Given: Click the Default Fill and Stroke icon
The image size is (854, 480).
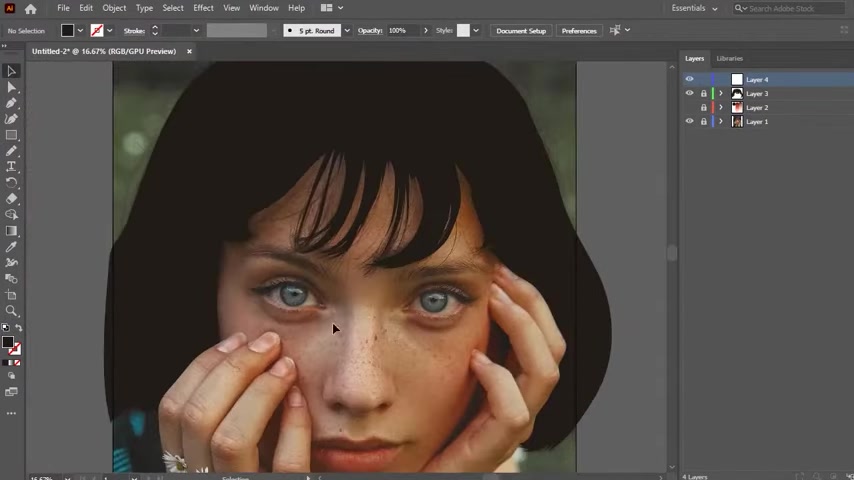Looking at the screenshot, I should (5, 328).
